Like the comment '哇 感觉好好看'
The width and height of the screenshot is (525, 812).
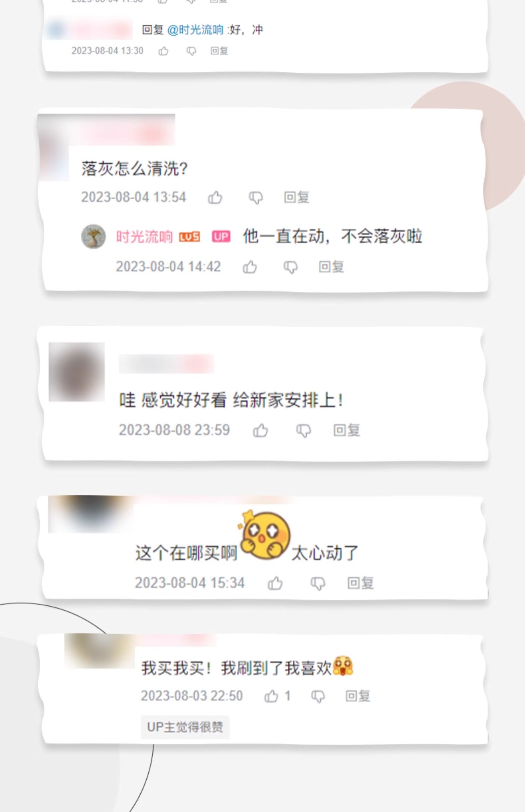[260, 430]
